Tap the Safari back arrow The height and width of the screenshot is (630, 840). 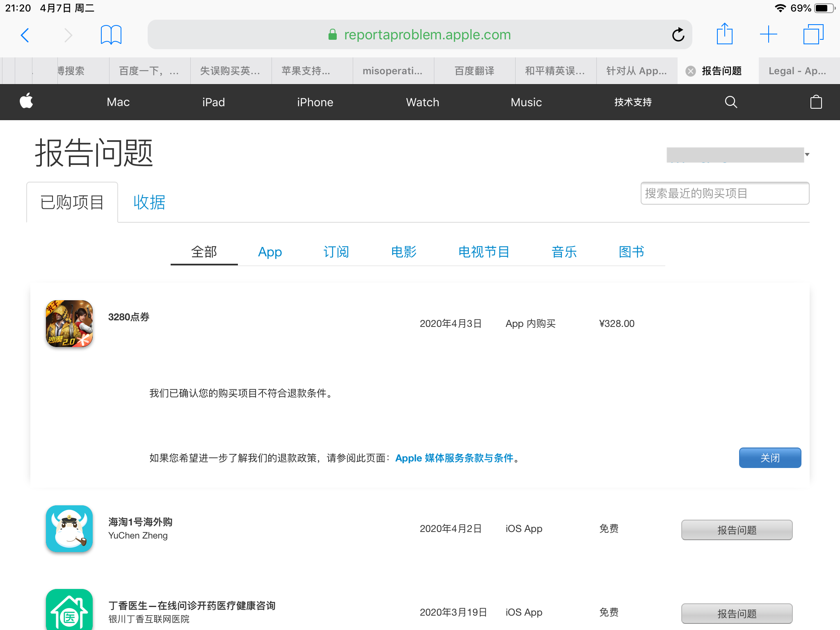(x=25, y=35)
